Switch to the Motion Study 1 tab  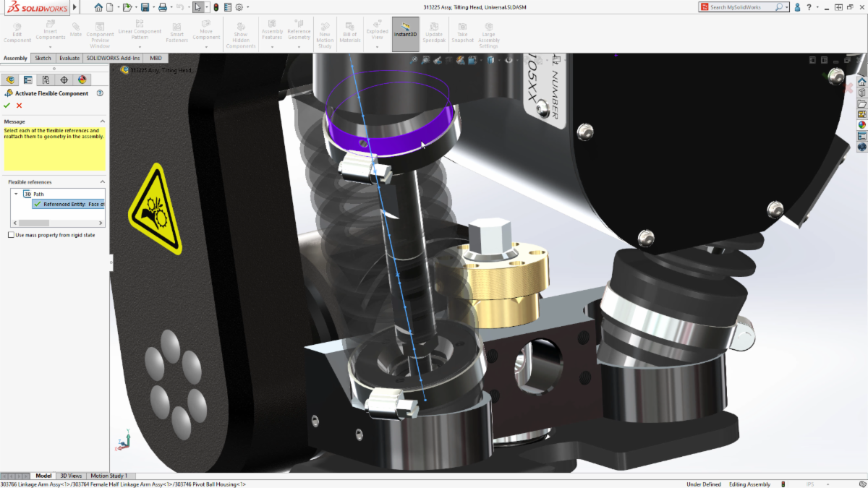pos(109,476)
